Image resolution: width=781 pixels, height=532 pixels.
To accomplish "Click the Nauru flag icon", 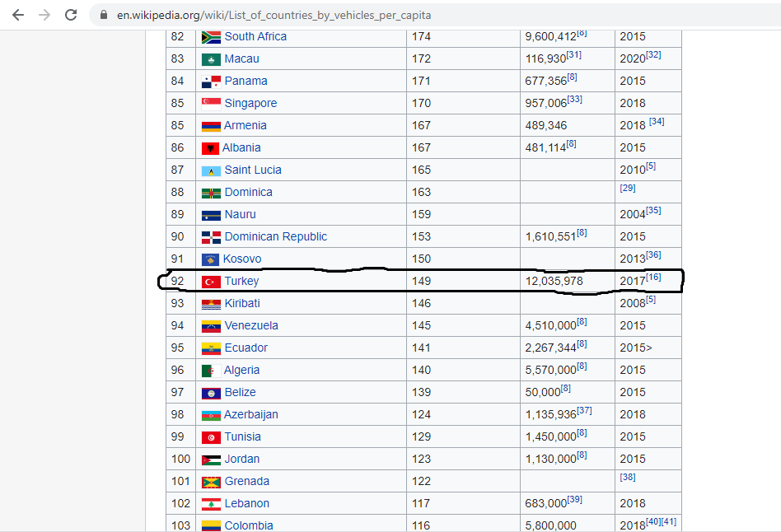I will [x=211, y=215].
